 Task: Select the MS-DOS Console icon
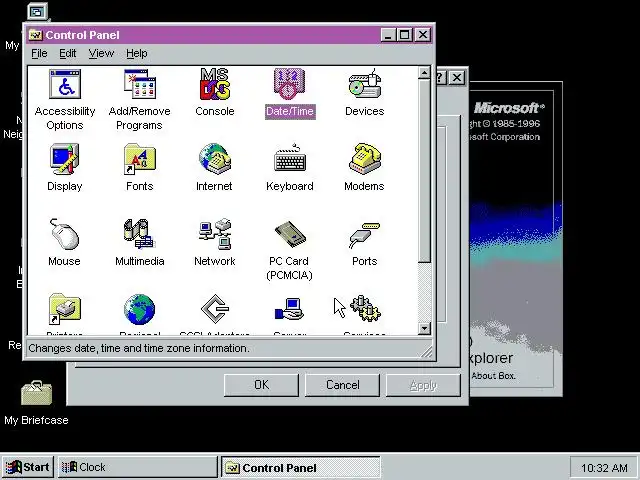(215, 84)
